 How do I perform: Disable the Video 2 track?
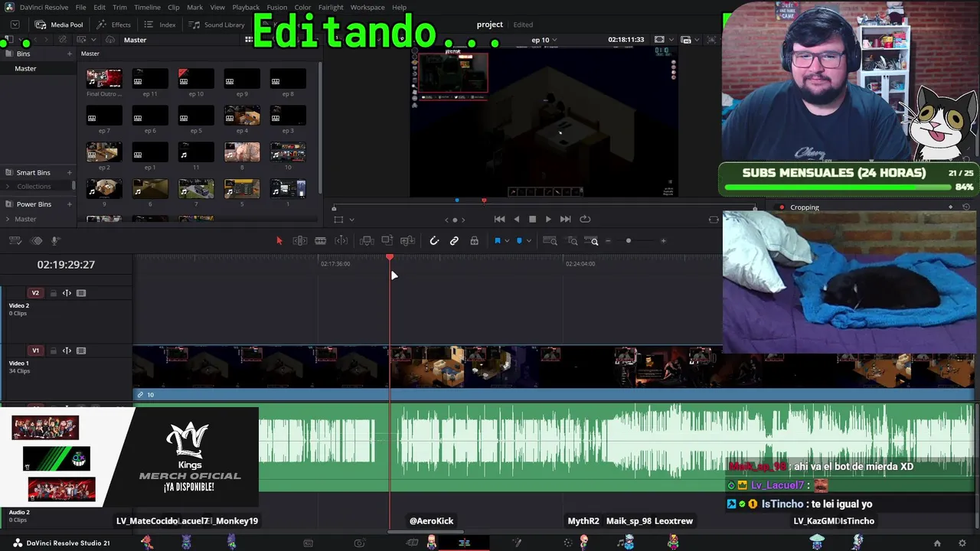[x=81, y=293]
